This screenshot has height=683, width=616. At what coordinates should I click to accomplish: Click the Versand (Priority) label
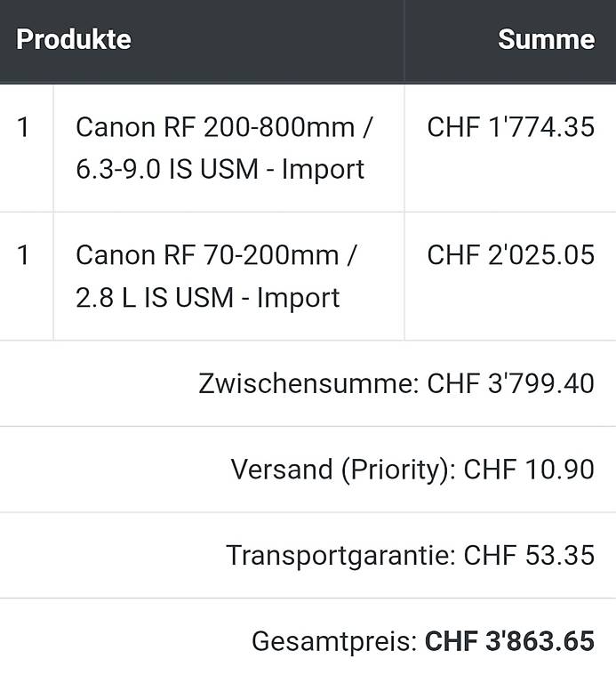coord(343,470)
